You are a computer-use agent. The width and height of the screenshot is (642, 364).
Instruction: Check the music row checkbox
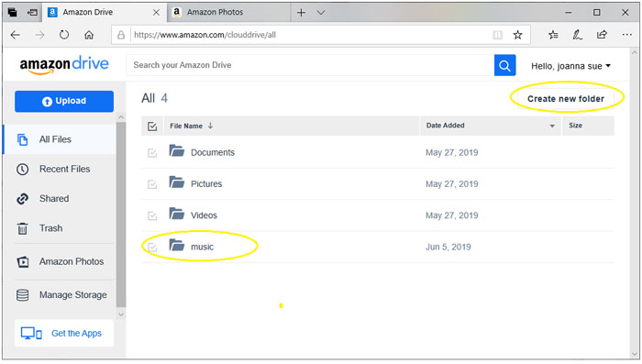click(x=152, y=248)
